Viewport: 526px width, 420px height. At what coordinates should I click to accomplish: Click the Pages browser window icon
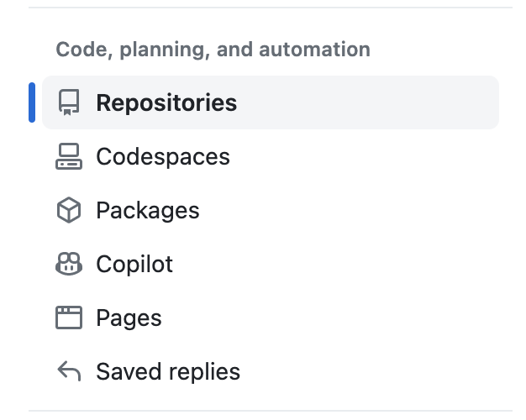tap(69, 318)
